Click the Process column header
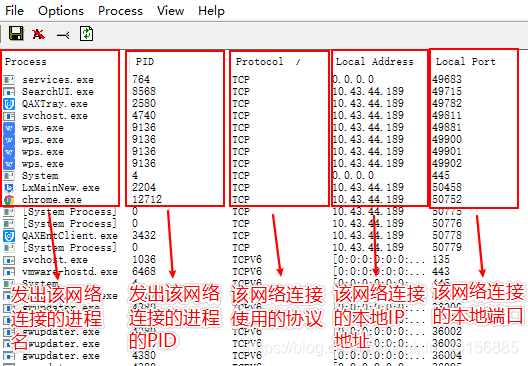 pos(26,62)
